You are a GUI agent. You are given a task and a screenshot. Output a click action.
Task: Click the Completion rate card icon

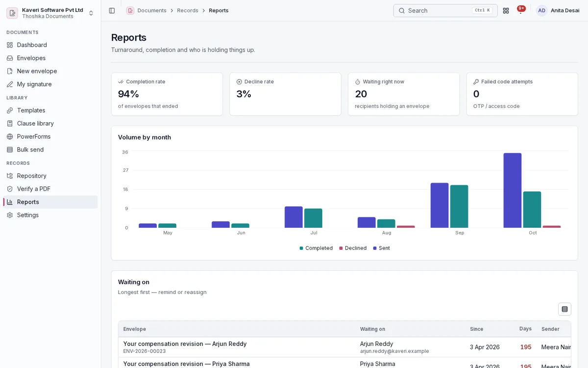coord(121,82)
